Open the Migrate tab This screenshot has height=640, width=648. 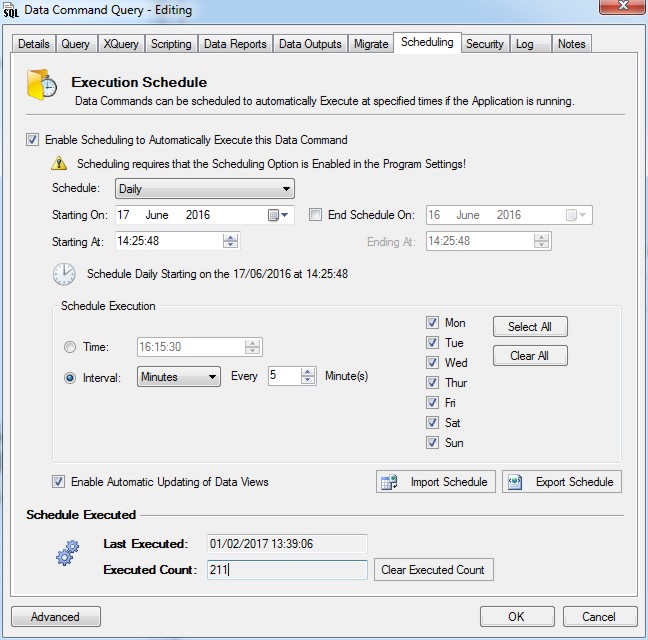tap(371, 44)
